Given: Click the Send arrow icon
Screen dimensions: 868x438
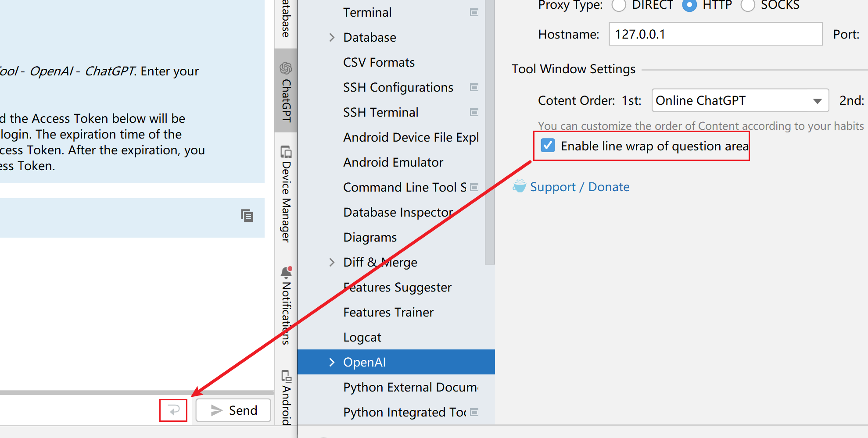Looking at the screenshot, I should 216,410.
